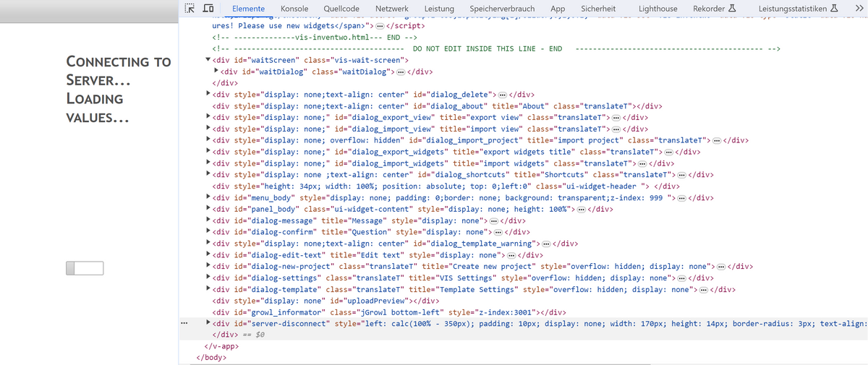Collapse the waitScreen div node
Viewport: 868px width, 365px height.
(x=208, y=60)
